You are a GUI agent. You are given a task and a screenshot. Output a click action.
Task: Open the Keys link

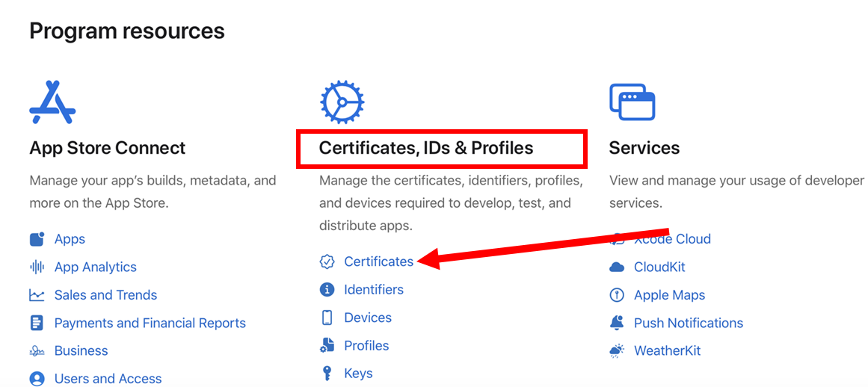click(x=358, y=374)
